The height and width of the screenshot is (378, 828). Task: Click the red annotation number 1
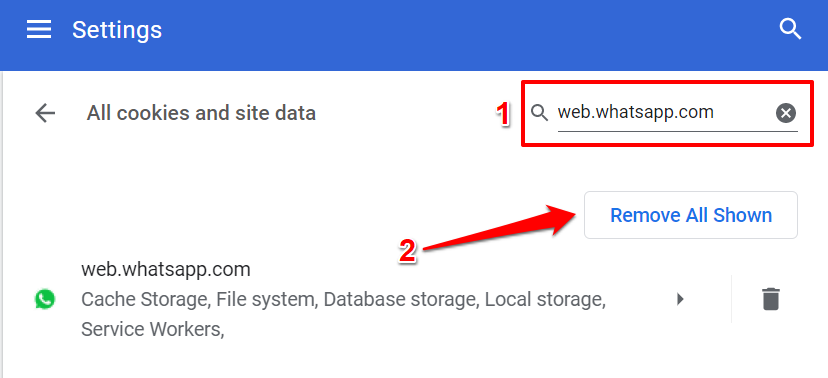[x=504, y=115]
